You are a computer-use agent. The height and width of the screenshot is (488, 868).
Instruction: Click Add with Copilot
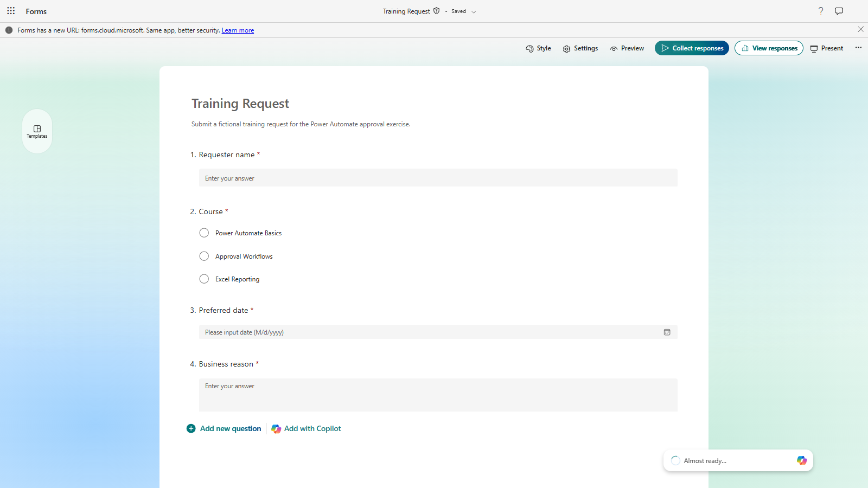(307, 428)
